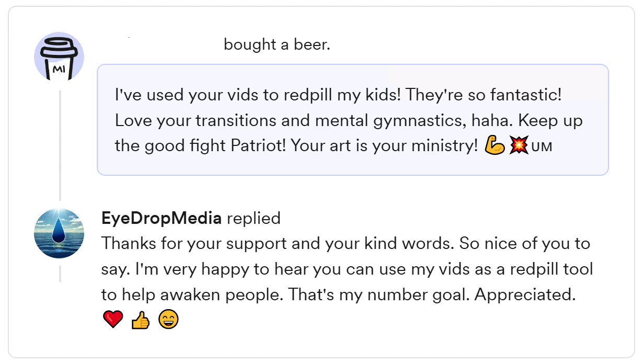The image size is (644, 363).
Task: Click "I've used your vids" message line
Action: click(338, 95)
